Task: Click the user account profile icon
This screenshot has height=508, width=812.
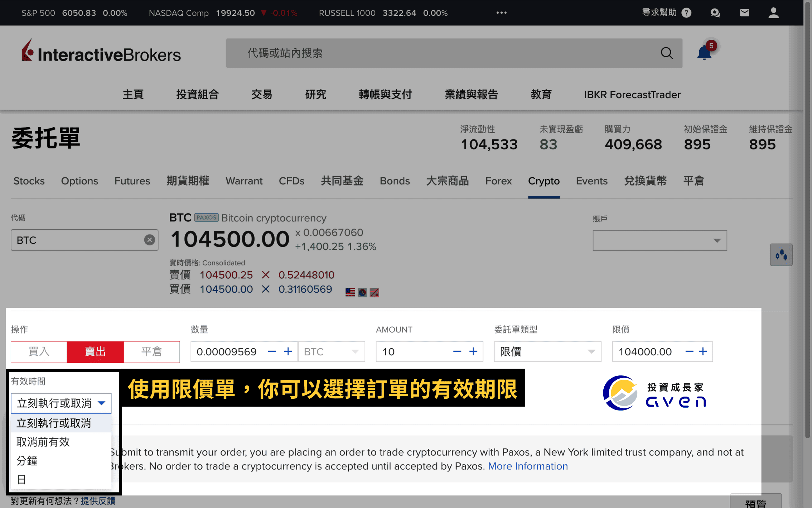Action: point(772,12)
